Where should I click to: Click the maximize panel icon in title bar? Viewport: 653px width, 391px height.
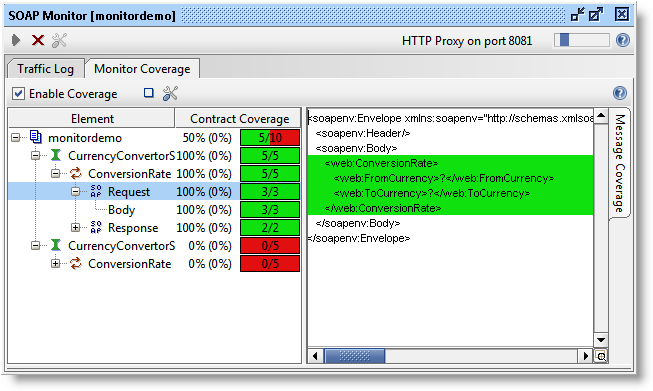click(596, 15)
